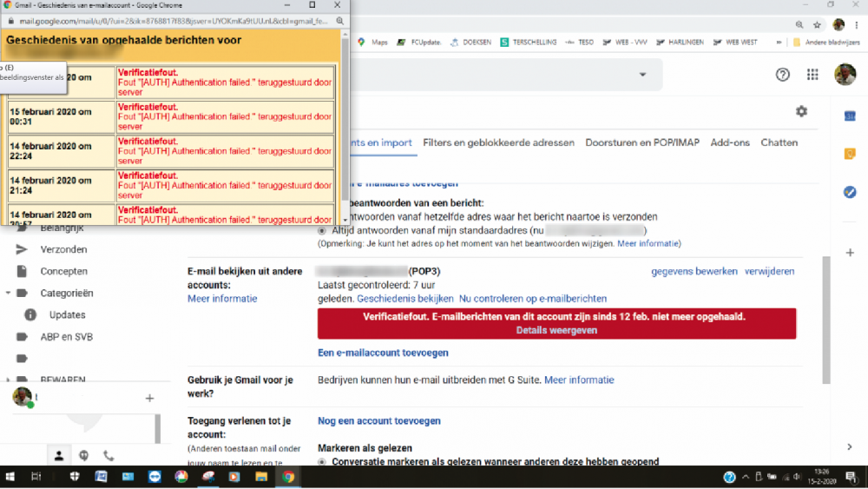Open Google Calendar in the side panel
Image resolution: width=868 pixels, height=489 pixels.
pos(850,116)
